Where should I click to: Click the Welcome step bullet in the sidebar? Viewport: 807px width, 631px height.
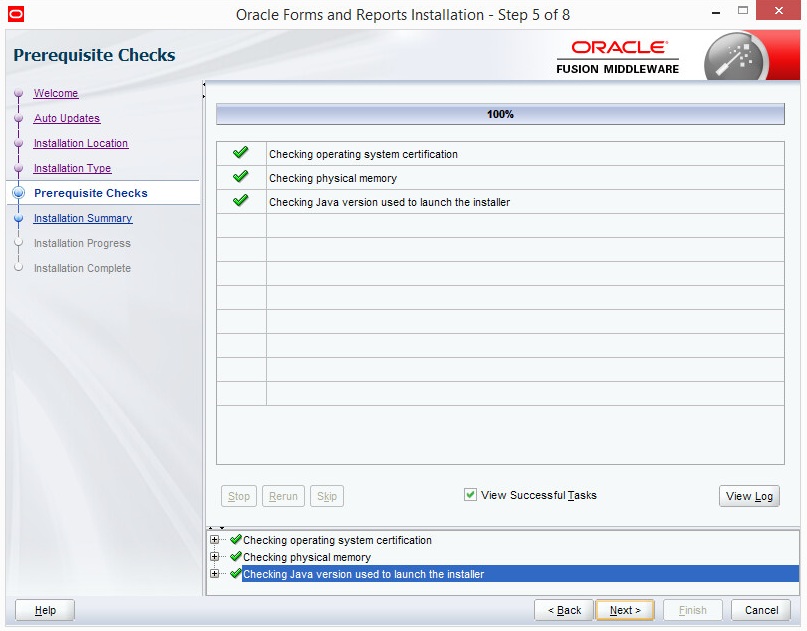tap(19, 93)
